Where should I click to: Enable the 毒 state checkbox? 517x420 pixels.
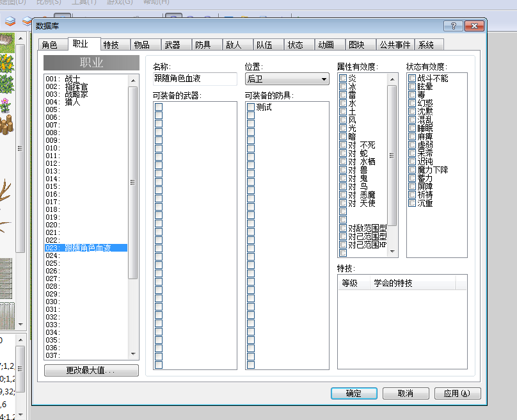(412, 95)
